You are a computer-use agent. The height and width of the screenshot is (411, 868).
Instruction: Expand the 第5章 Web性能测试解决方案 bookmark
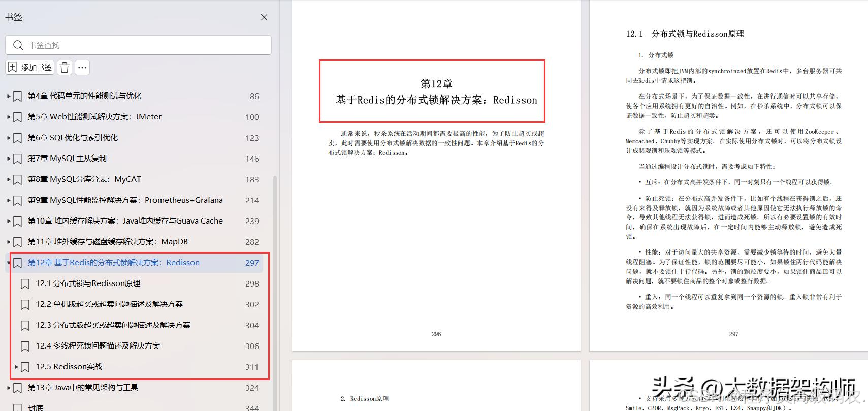click(9, 117)
